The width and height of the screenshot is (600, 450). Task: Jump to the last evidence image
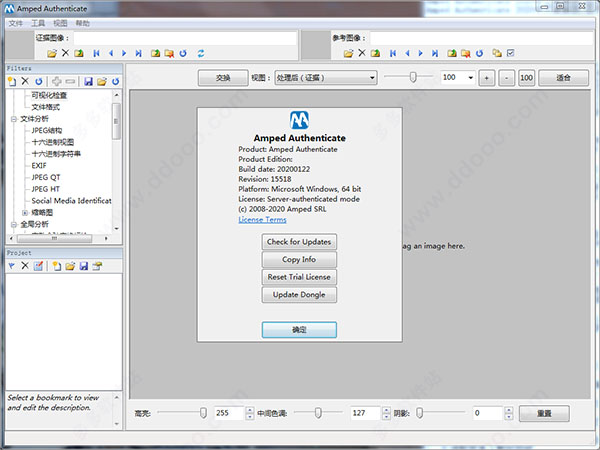139,53
